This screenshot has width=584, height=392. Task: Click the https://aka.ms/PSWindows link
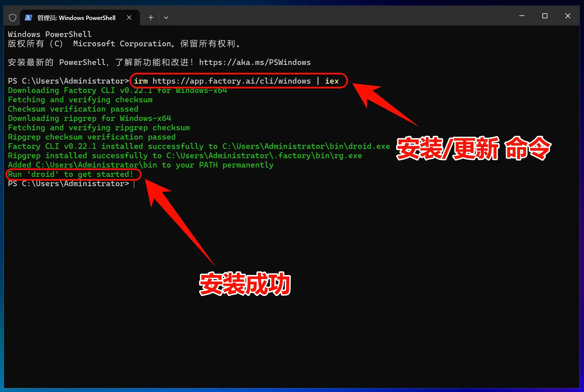[255, 62]
